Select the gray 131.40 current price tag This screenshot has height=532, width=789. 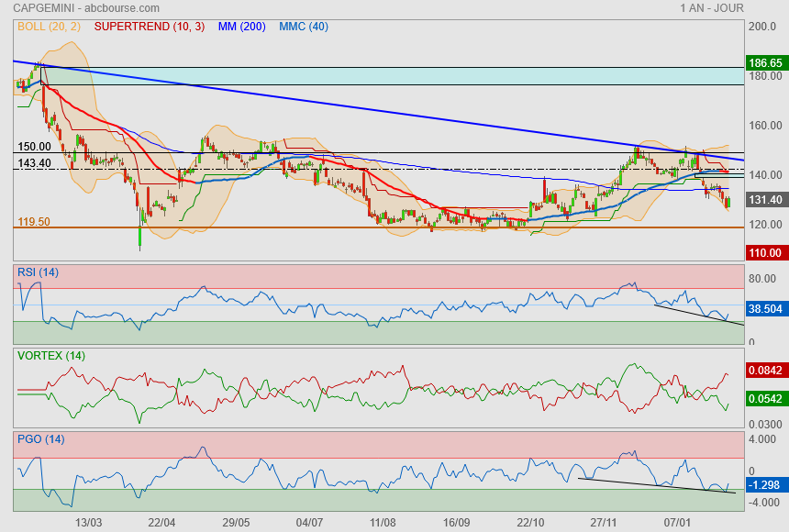[x=765, y=200]
